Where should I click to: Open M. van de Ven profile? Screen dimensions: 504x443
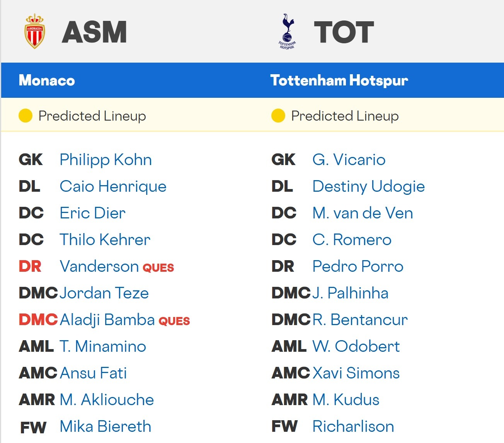pyautogui.click(x=363, y=213)
